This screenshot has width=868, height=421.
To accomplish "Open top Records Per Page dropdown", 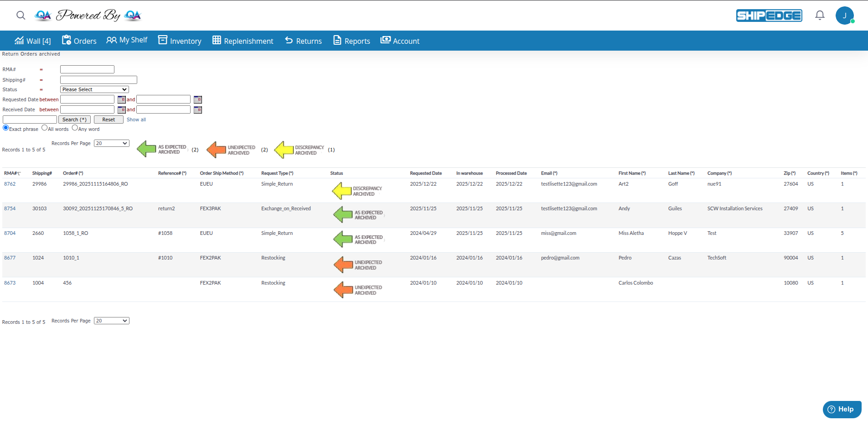I will coord(111,143).
